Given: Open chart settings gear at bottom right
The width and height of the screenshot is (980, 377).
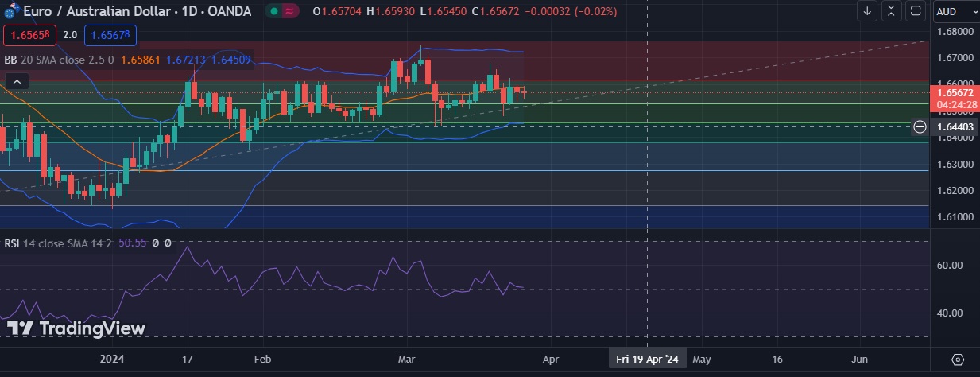Looking at the screenshot, I should click(x=958, y=360).
